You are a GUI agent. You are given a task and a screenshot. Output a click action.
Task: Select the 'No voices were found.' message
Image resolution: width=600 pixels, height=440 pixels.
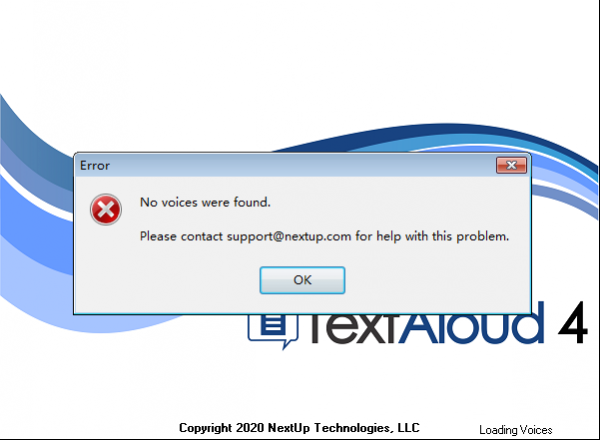(x=205, y=202)
